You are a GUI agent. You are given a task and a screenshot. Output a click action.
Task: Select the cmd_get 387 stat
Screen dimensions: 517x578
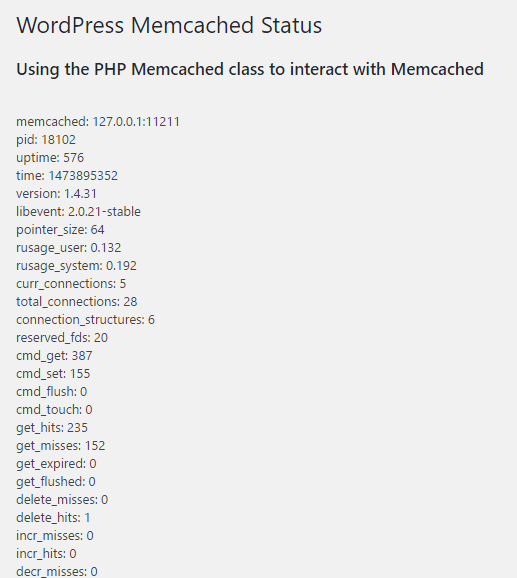54,356
